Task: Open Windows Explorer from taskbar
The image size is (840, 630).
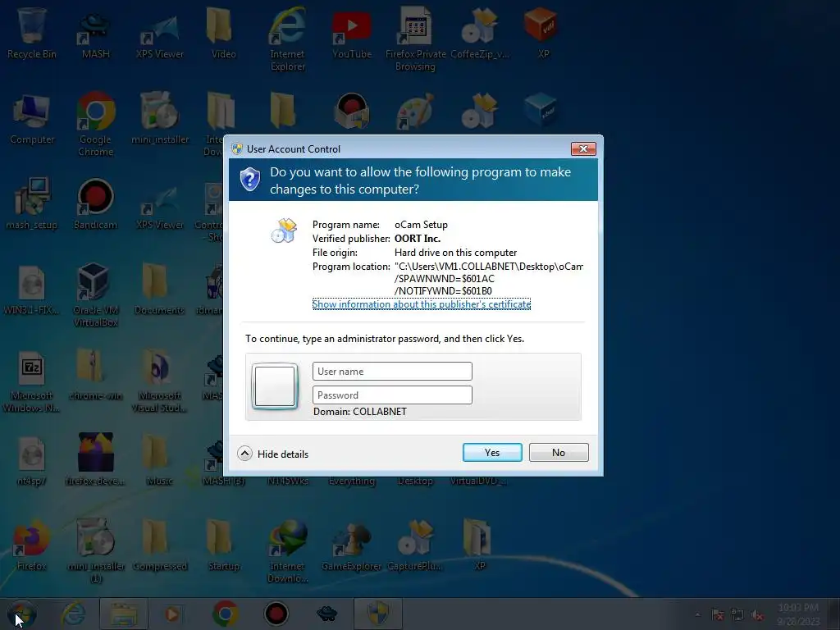Action: pyautogui.click(x=124, y=614)
